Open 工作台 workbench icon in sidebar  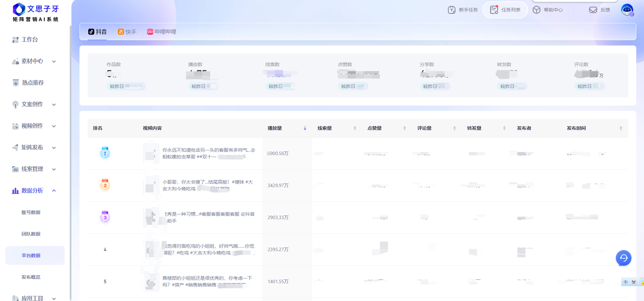(x=15, y=40)
